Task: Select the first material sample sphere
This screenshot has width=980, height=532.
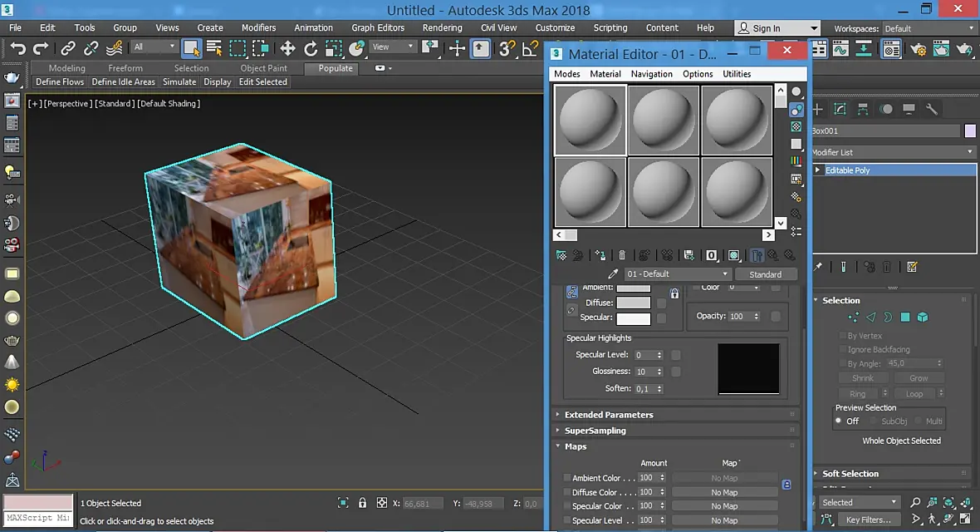Action: [x=590, y=121]
